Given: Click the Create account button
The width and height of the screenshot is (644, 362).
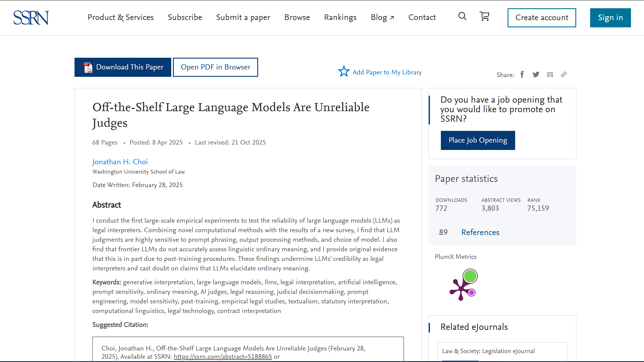Looking at the screenshot, I should coord(542,18).
